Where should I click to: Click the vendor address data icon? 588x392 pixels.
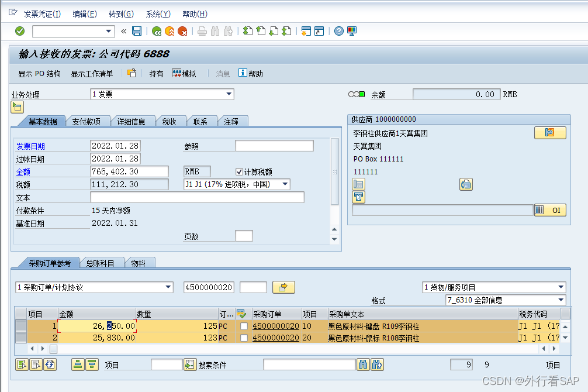tap(358, 184)
